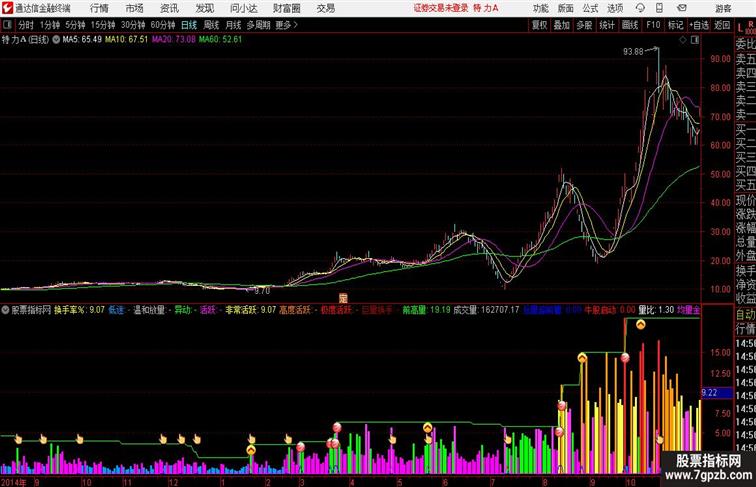Click the 标记 mark button
Screen dimensions: 756x487
(675, 25)
